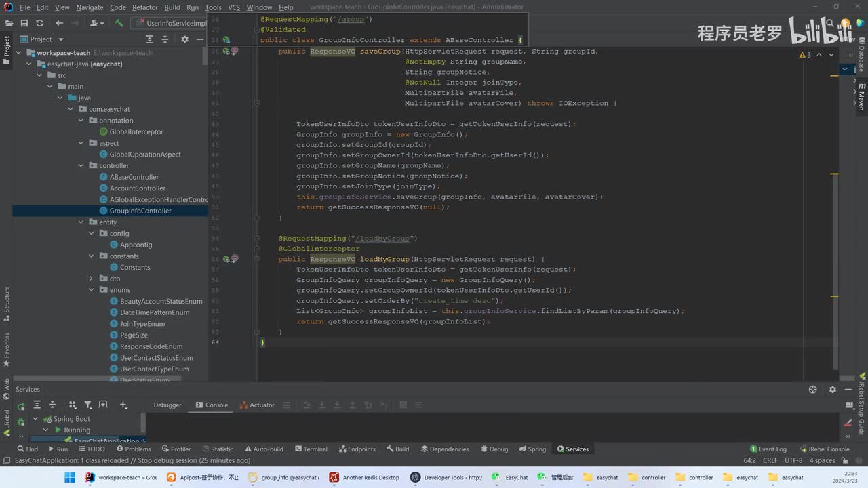Click the green Build hammer icon

coord(119,23)
